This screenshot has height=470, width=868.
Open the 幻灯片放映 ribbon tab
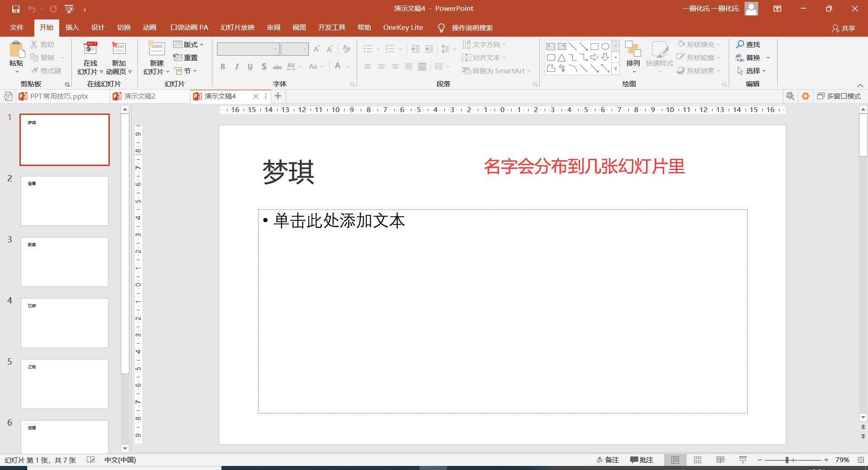(237, 27)
